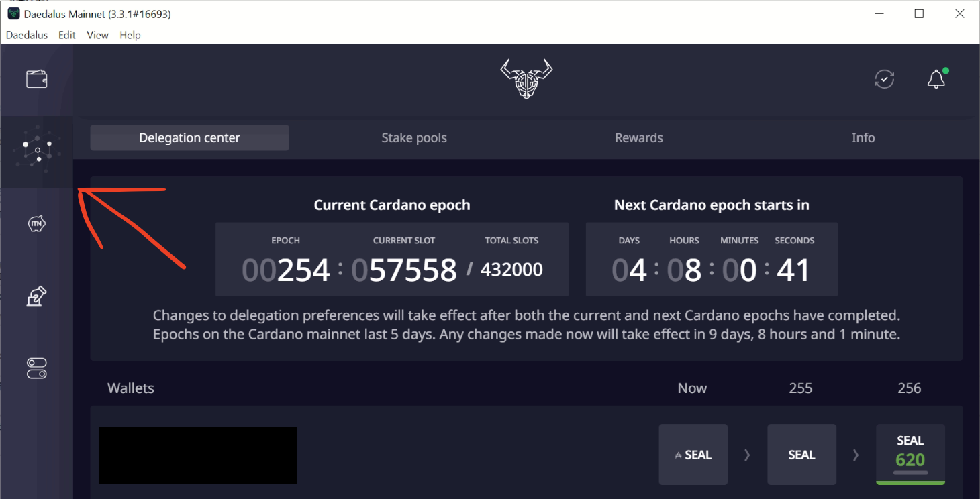Image resolution: width=980 pixels, height=499 pixels.
Task: Click the Wallets column header
Action: click(x=131, y=388)
